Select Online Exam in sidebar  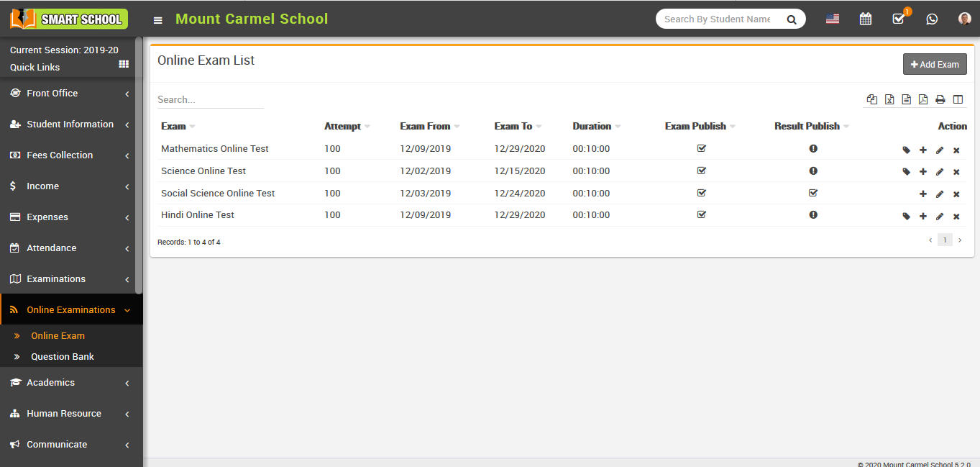point(58,336)
